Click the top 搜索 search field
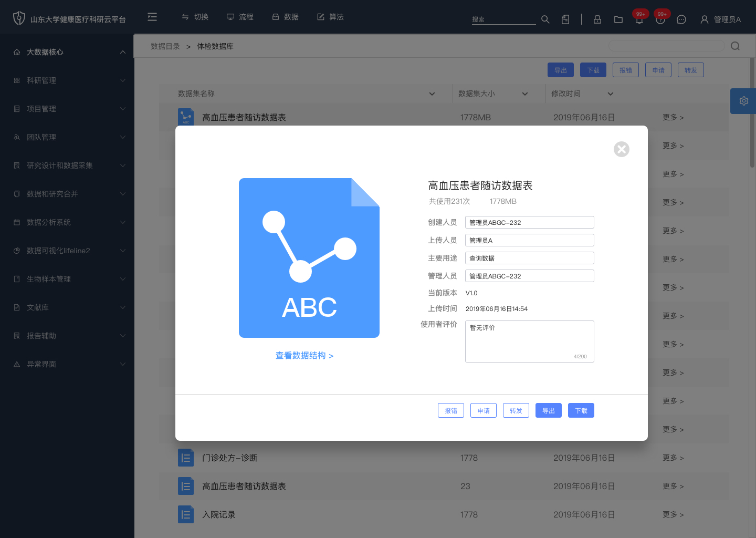Viewport: 756px width, 538px height. coord(503,19)
